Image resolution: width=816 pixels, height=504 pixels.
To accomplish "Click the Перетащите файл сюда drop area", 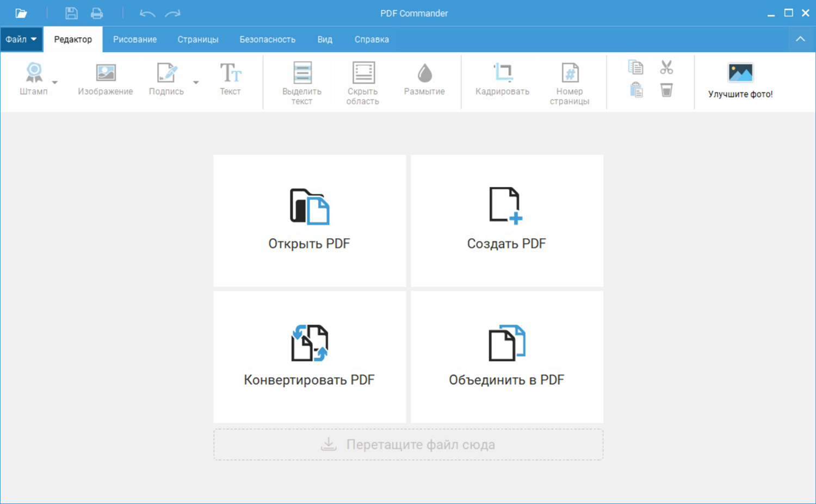I will pos(409,445).
